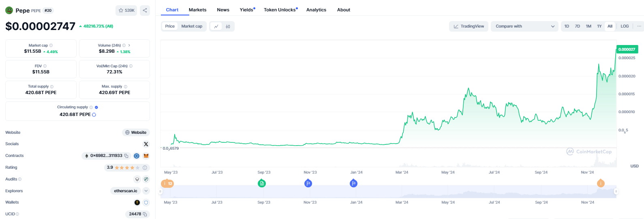The height and width of the screenshot is (219, 644).
Task: Open the News tab
Action: pos(223,10)
